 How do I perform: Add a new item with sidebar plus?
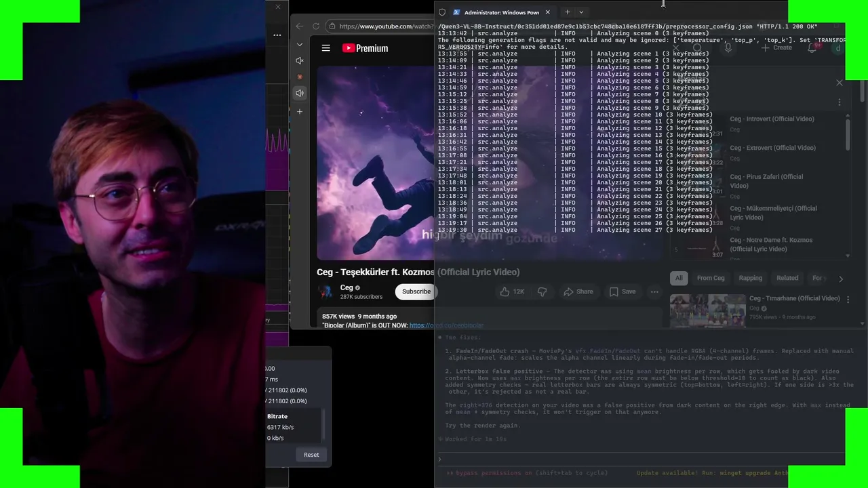[x=300, y=111]
